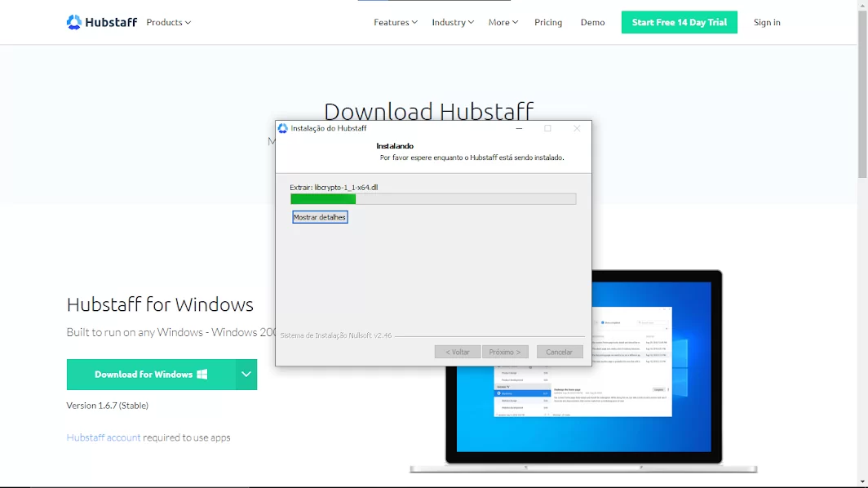The width and height of the screenshot is (868, 488).
Task: Click Mostrar detalhes in installer
Action: [x=320, y=217]
